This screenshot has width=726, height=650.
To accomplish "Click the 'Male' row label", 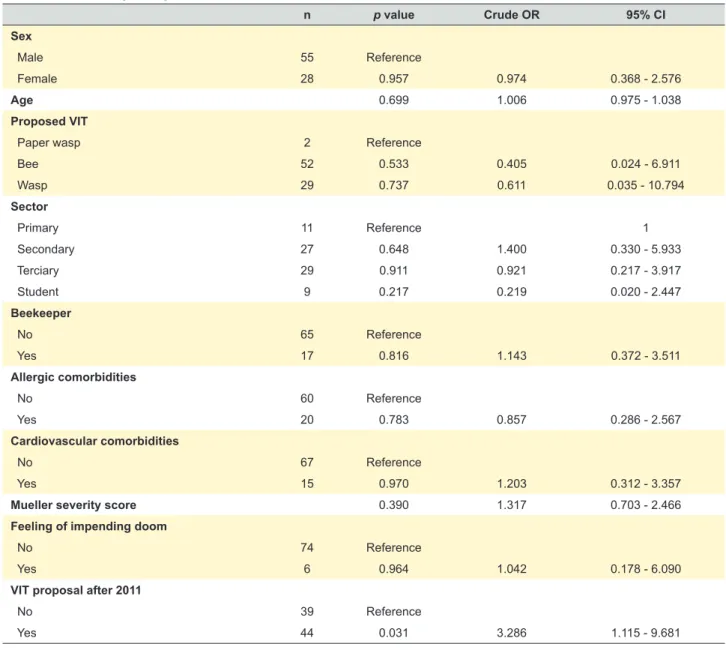I will [30, 57].
